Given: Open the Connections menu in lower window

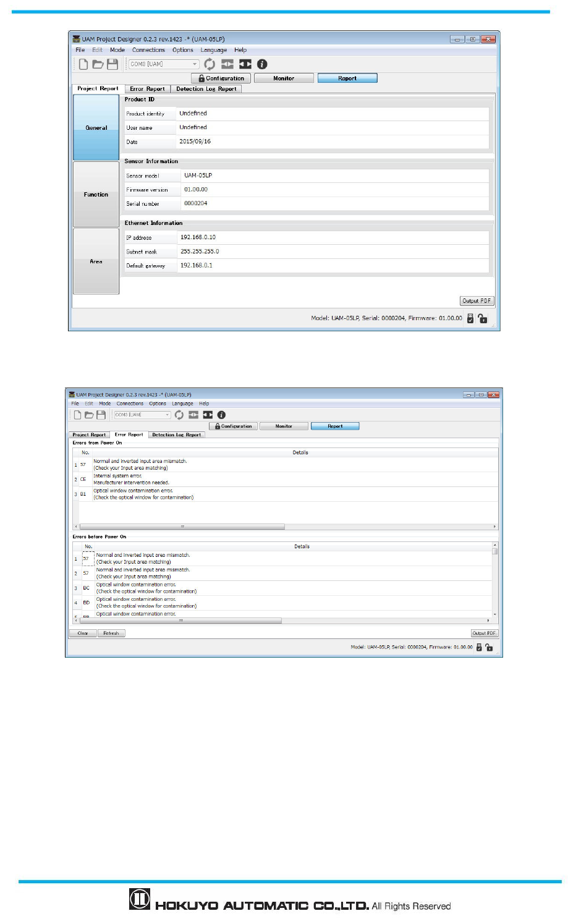Looking at the screenshot, I should [x=130, y=404].
